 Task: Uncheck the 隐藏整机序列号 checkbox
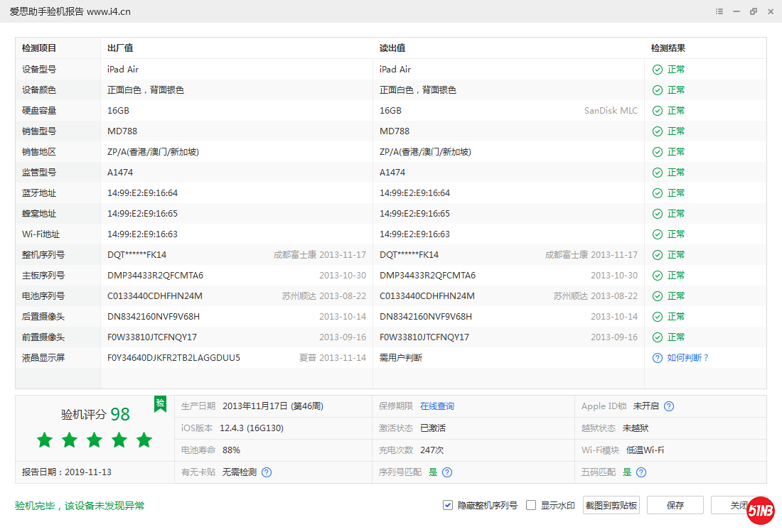pos(448,505)
